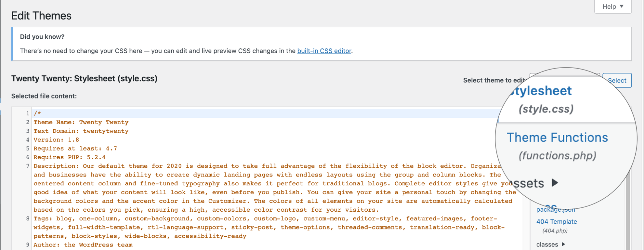Open the magnified Stylesheet (style.css) entry
The height and width of the screenshot is (250, 644).
pos(542,99)
